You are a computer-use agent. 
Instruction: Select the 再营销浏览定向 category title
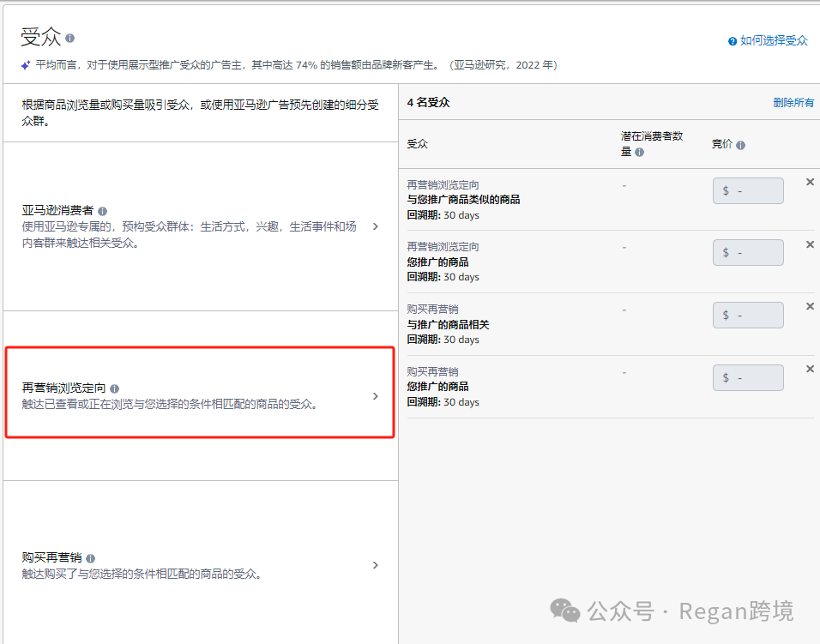pos(63,388)
